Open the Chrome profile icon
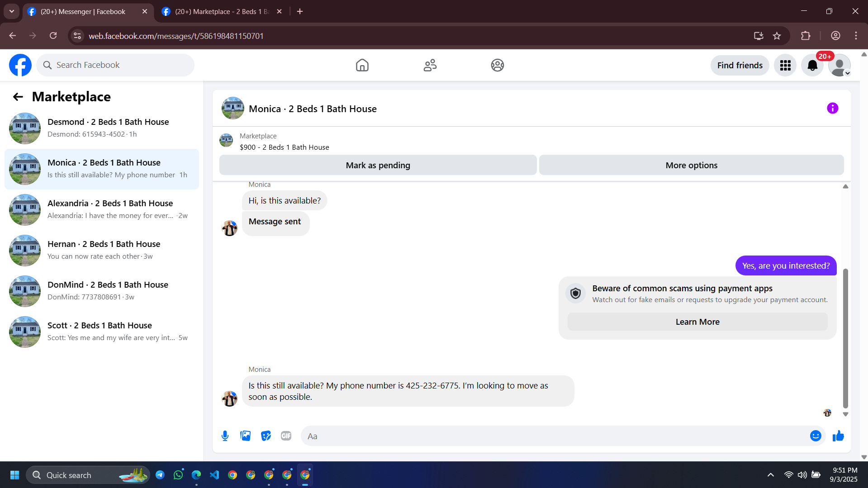Viewport: 868px width, 488px height. click(835, 36)
